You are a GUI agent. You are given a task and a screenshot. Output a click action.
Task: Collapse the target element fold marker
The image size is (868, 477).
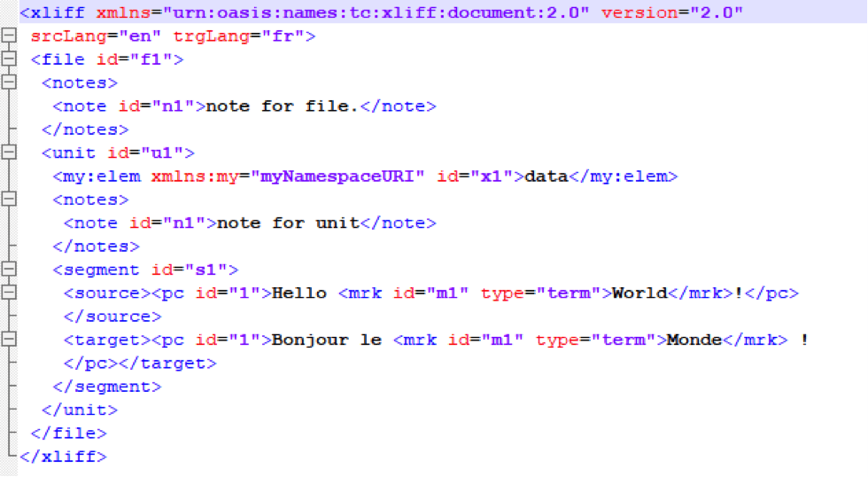(x=9, y=339)
